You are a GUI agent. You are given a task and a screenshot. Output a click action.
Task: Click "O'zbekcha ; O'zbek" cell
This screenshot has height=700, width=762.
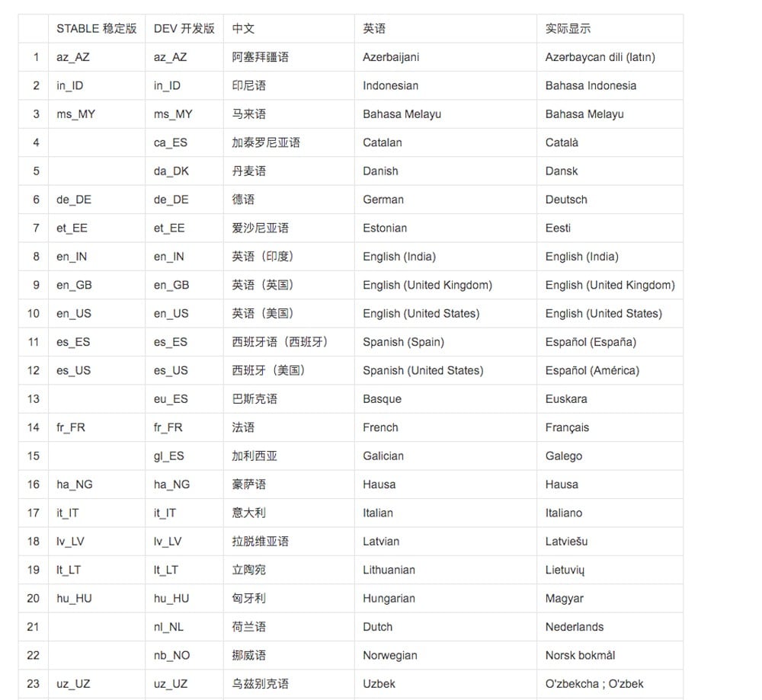(610, 684)
